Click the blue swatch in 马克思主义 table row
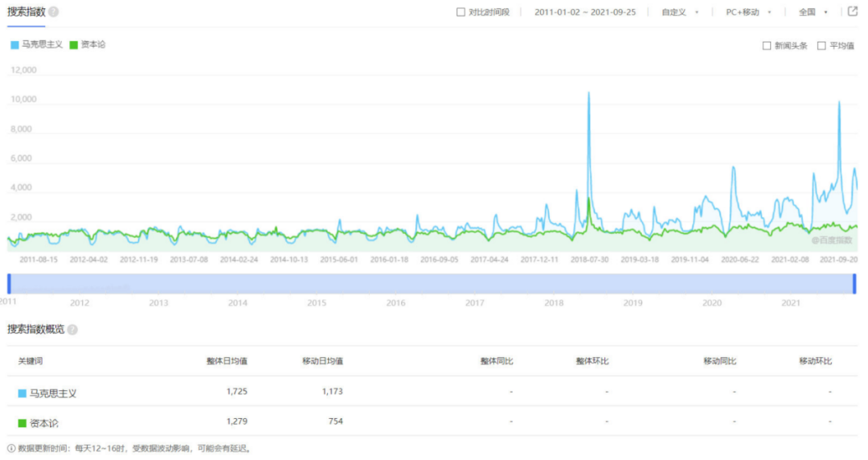868x460 pixels. [23, 393]
